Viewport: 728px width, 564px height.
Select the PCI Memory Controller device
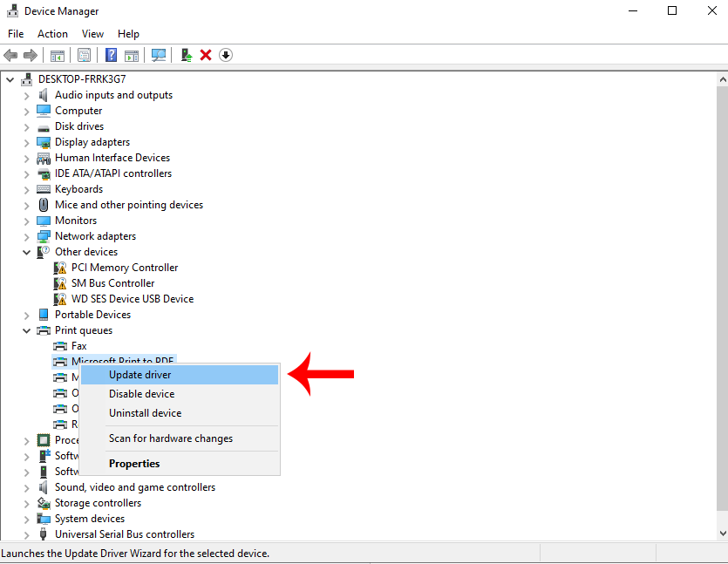tap(124, 268)
